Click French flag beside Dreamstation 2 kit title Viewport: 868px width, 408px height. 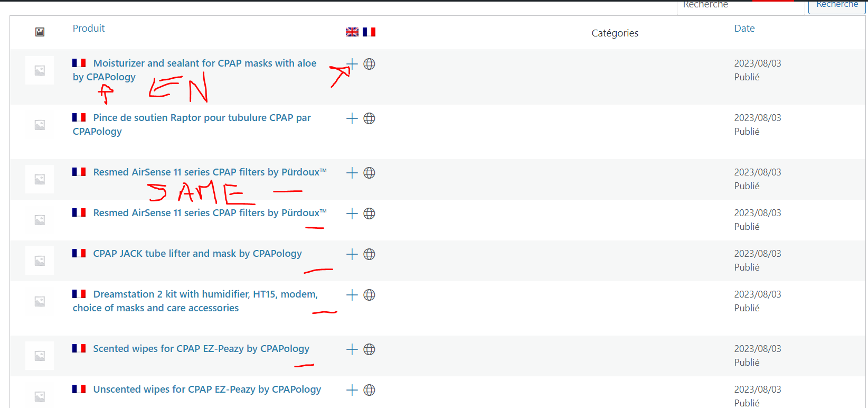point(79,294)
